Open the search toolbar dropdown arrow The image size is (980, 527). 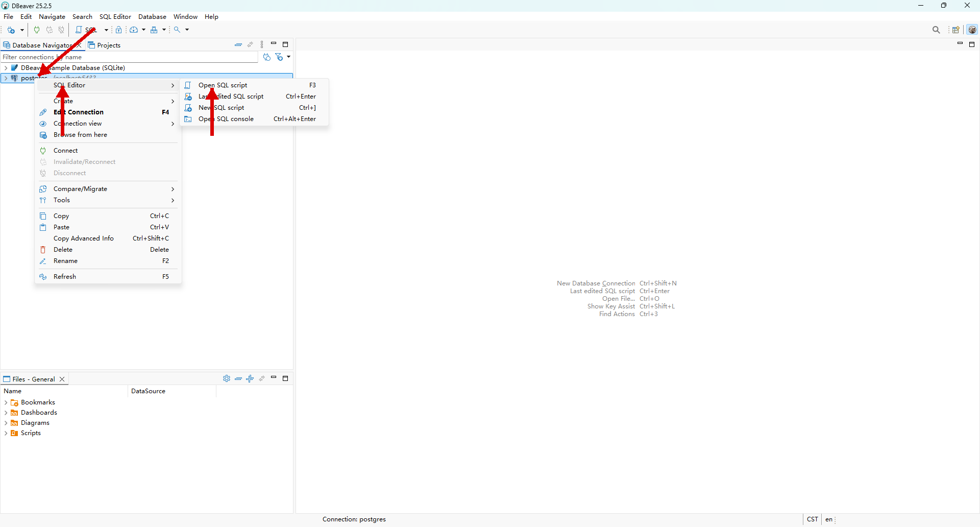coord(187,30)
